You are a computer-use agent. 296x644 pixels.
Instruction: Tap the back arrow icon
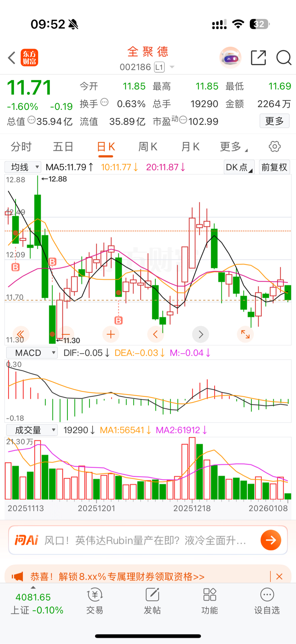pyautogui.click(x=12, y=58)
